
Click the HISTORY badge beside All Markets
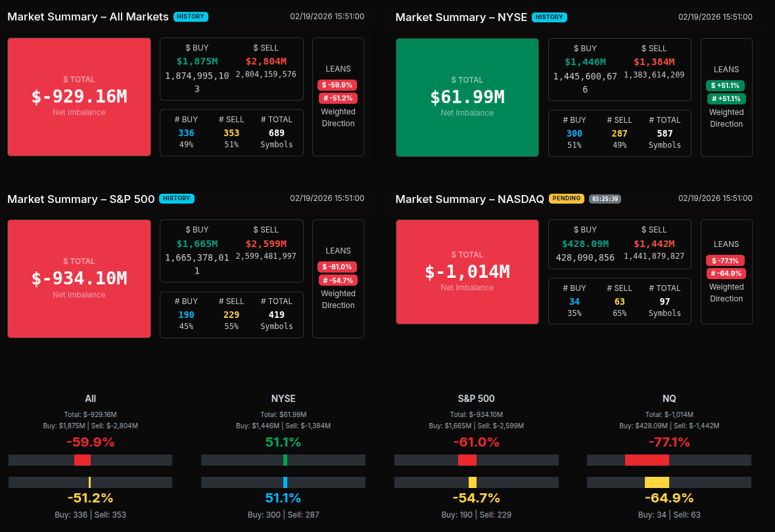191,16
